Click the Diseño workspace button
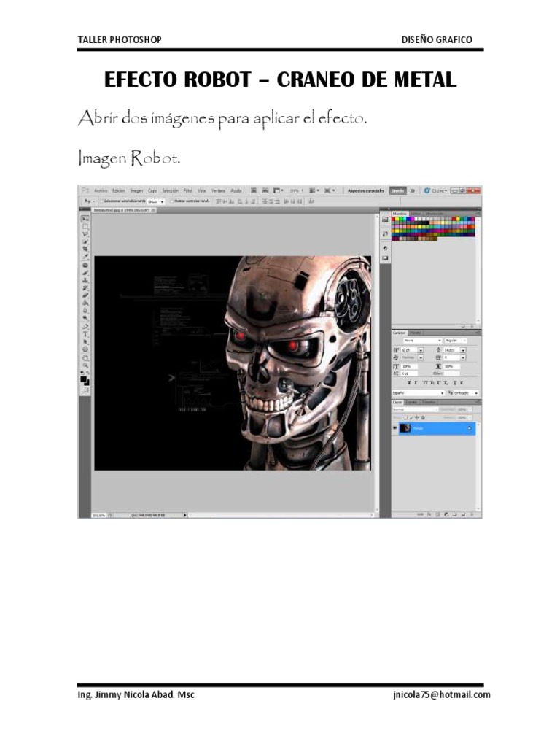The image size is (560, 747). coord(398,190)
